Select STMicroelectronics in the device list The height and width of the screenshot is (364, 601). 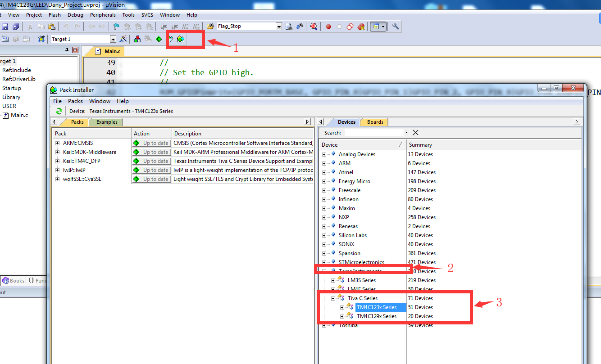(x=361, y=262)
